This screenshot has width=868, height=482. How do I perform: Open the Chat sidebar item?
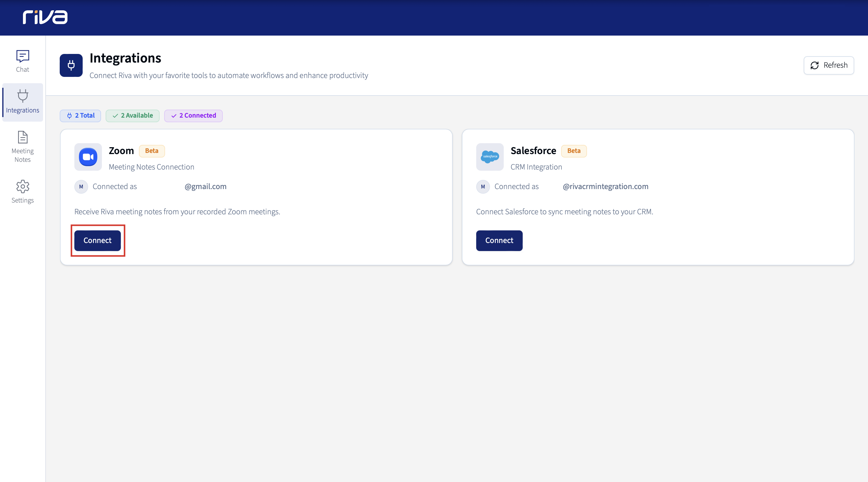tap(23, 61)
